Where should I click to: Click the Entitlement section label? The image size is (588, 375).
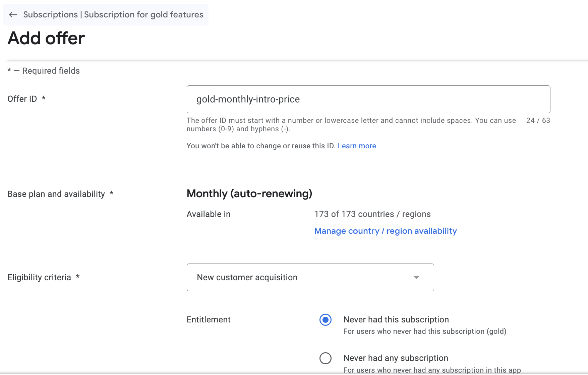208,320
